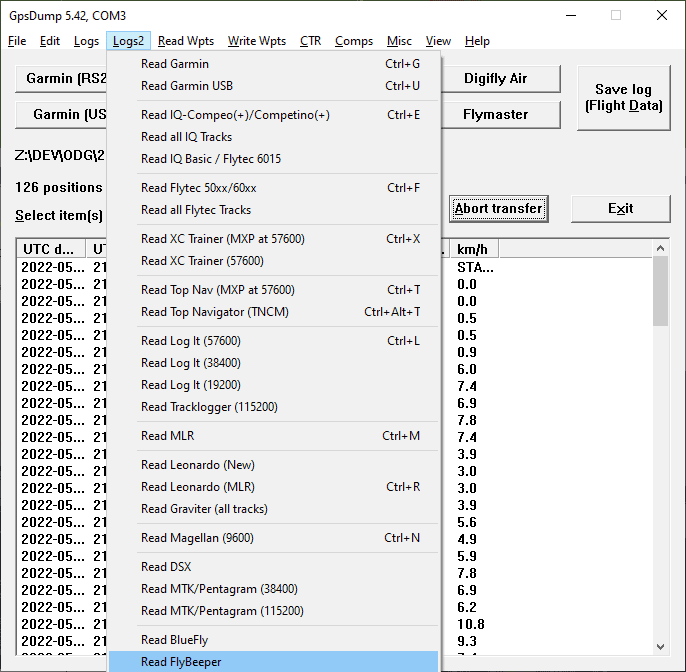Sort by the UTC date column header
Viewport: 686px width, 672px height.
point(51,249)
